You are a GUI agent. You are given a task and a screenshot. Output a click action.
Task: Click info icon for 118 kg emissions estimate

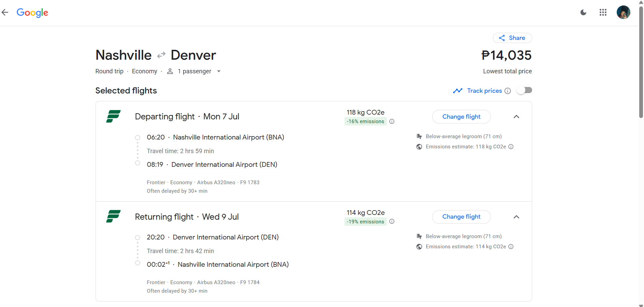tap(511, 147)
